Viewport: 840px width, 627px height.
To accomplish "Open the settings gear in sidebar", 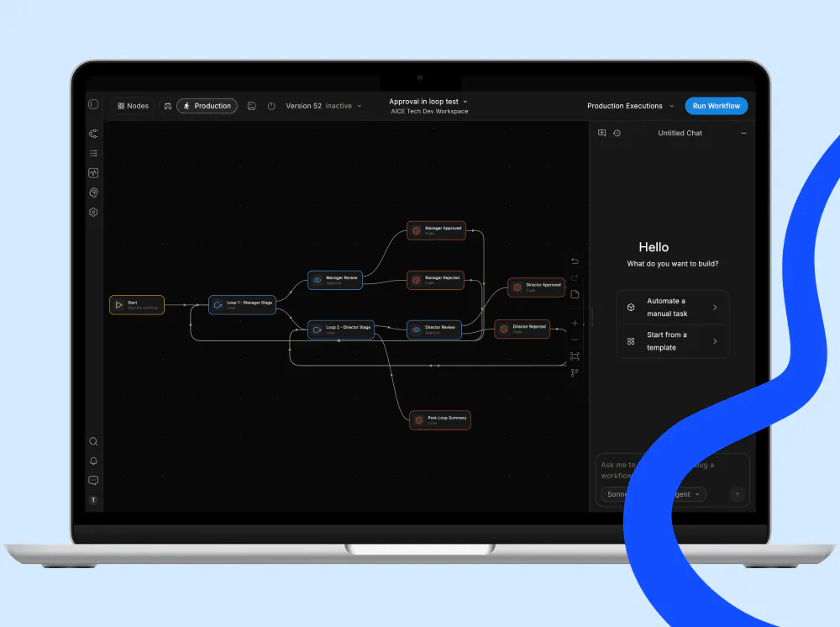I will point(93,212).
